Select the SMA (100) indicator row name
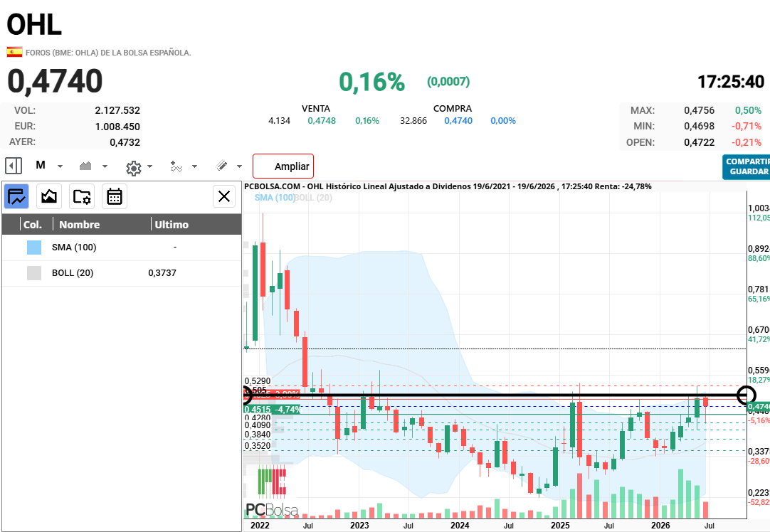 [74, 248]
